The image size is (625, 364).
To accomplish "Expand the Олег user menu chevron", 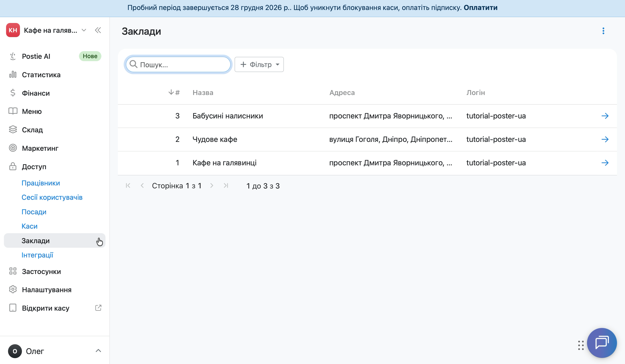I will point(98,351).
